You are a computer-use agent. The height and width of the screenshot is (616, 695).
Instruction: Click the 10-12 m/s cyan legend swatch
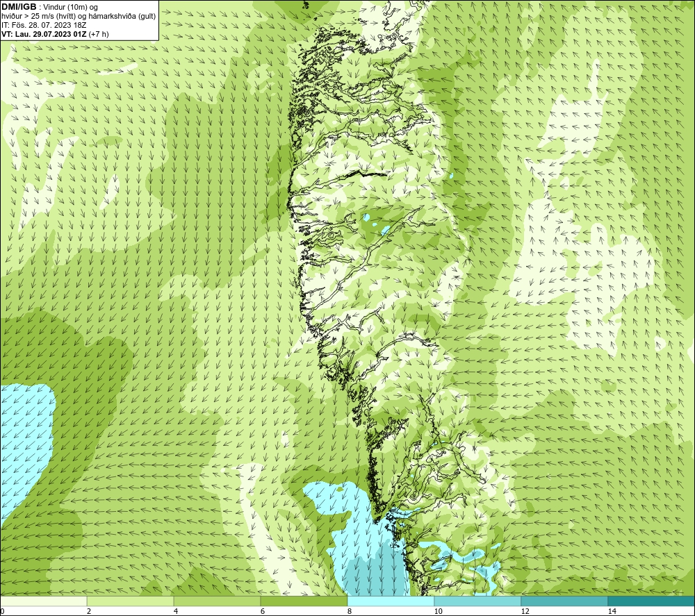coord(478,601)
